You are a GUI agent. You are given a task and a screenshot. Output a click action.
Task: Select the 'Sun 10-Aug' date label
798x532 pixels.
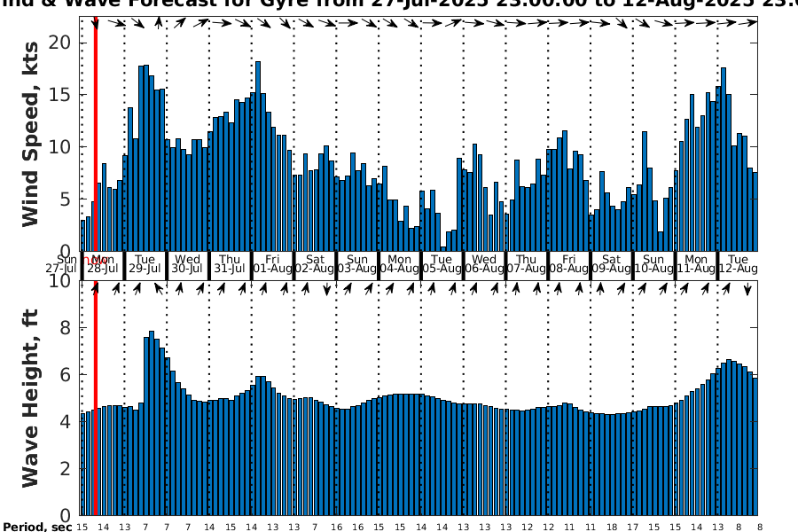653,264
